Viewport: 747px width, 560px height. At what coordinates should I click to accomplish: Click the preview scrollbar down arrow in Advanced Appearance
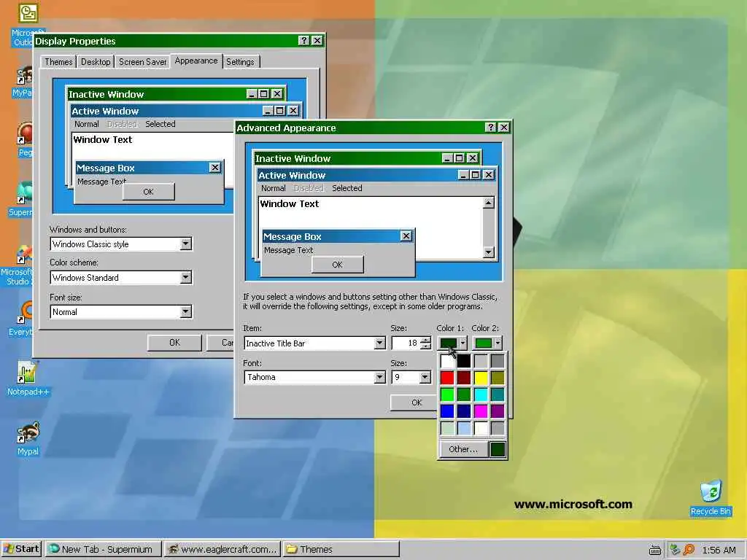coord(488,252)
